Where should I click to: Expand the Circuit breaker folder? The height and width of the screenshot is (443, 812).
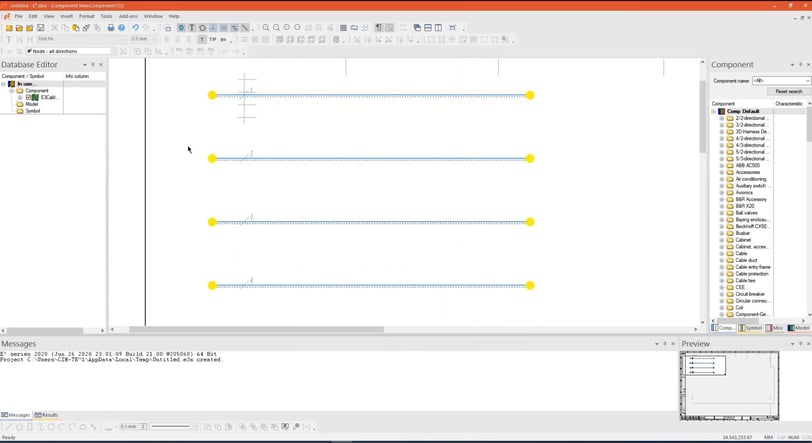point(721,294)
